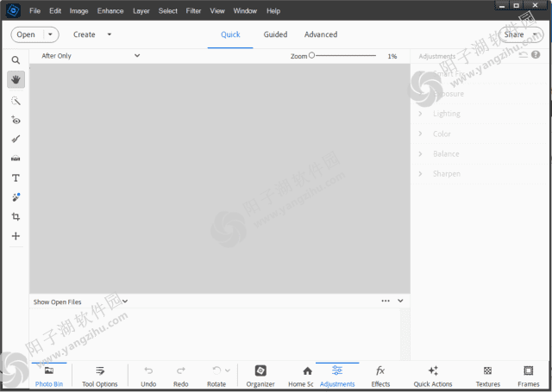Open the Edit menu
The width and height of the screenshot is (552, 392).
(55, 11)
